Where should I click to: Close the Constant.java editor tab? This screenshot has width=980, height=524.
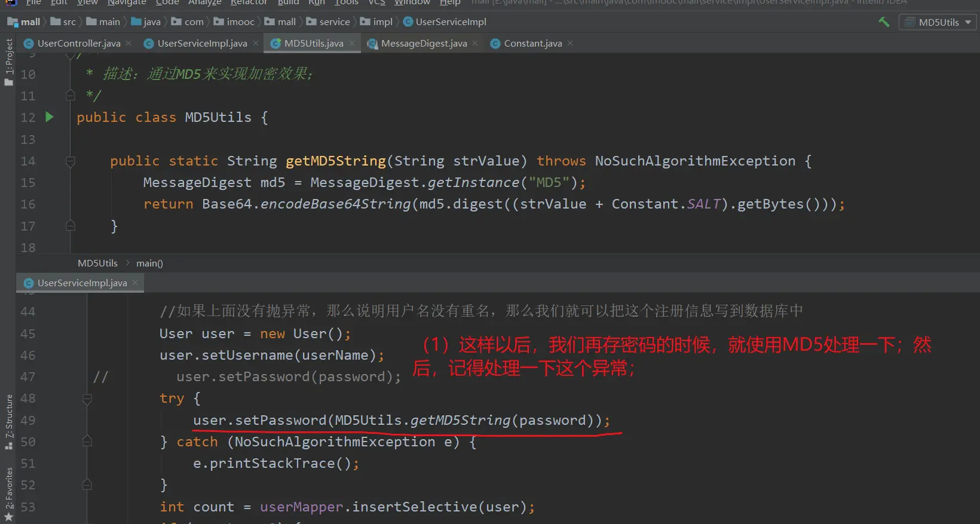(570, 43)
